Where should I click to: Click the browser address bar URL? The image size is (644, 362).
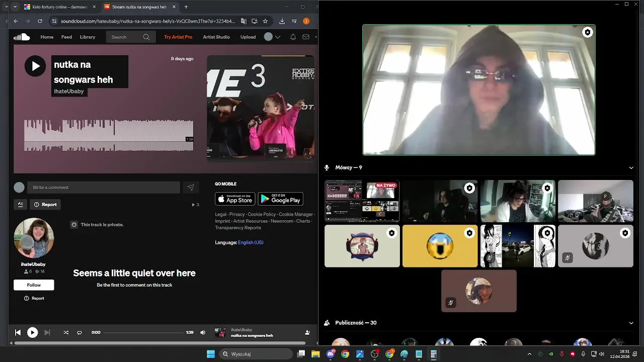147,21
